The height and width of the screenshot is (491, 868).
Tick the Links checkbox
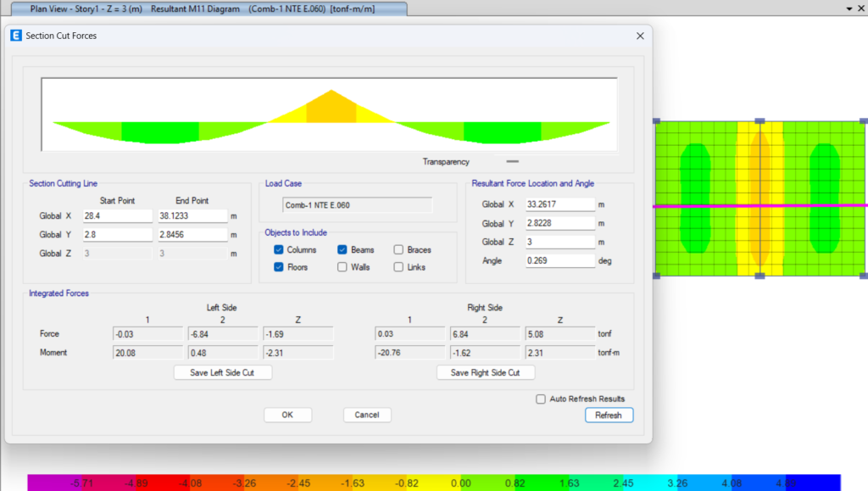[398, 267]
